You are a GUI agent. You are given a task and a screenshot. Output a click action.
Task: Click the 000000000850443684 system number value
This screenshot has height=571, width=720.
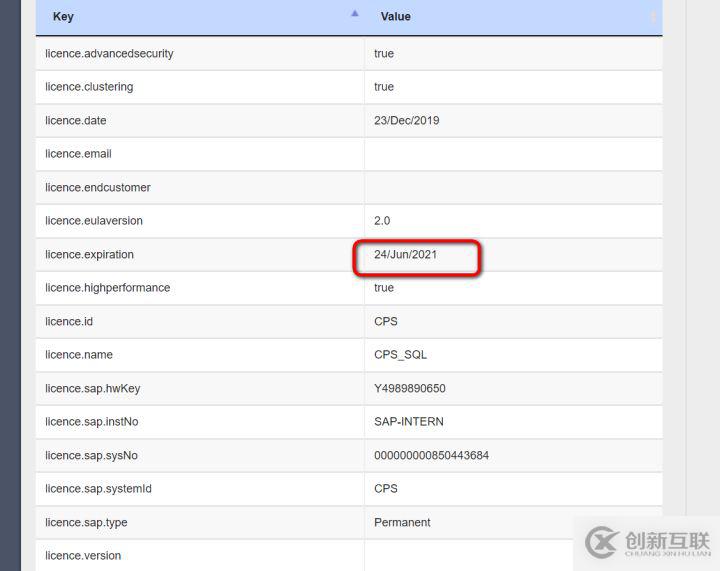(431, 455)
